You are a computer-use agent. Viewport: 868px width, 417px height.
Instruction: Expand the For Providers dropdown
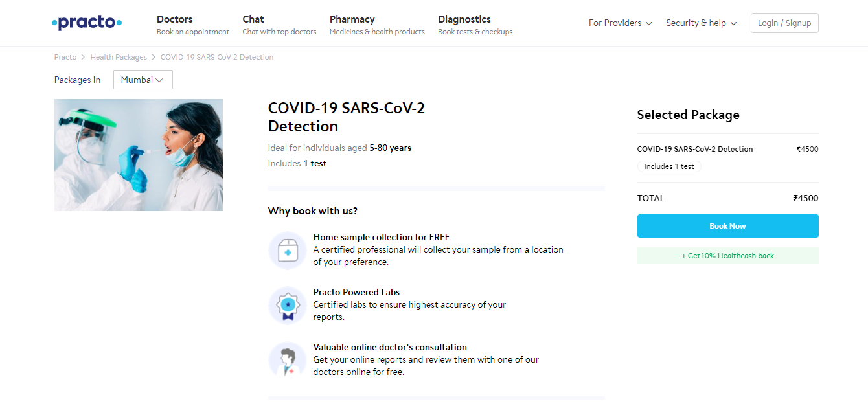[620, 23]
